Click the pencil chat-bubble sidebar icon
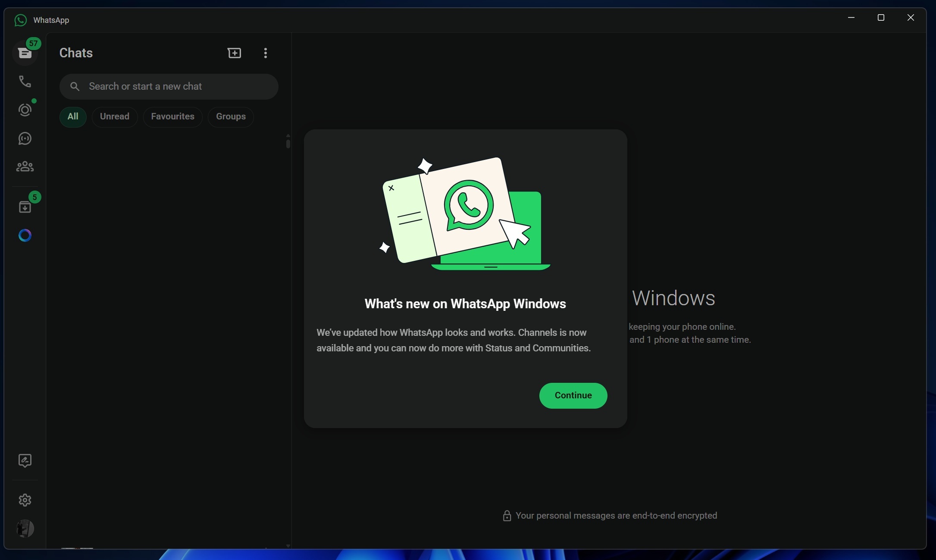The image size is (936, 560). 25,460
